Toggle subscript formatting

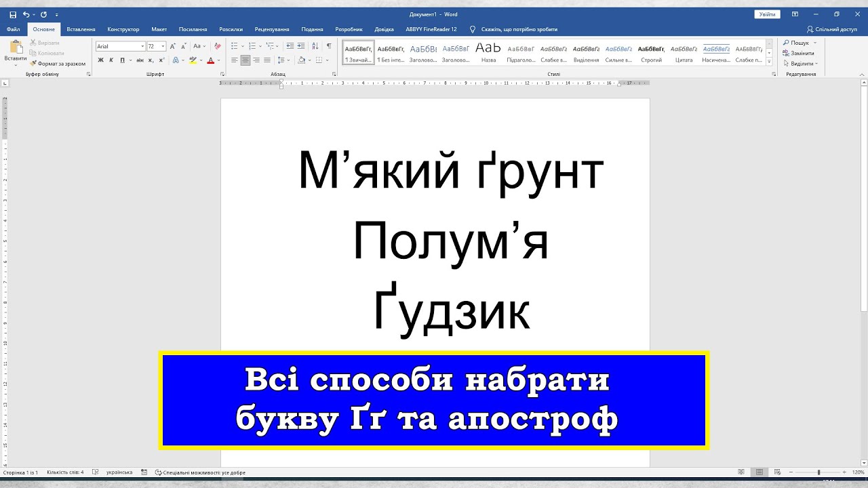(x=151, y=60)
